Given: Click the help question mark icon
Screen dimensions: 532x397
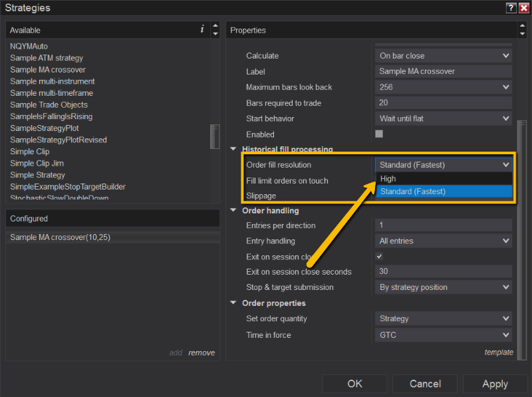Looking at the screenshot, I should 511,8.
